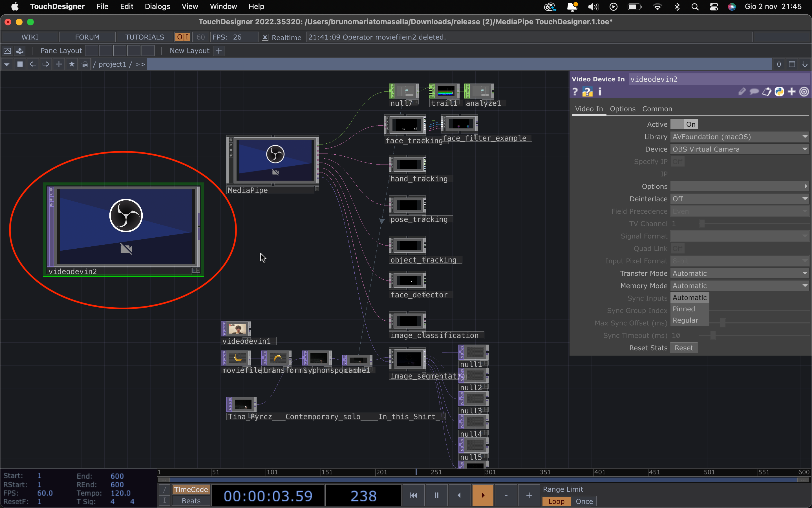Click the pencil edit icon in parameter header

(x=742, y=92)
